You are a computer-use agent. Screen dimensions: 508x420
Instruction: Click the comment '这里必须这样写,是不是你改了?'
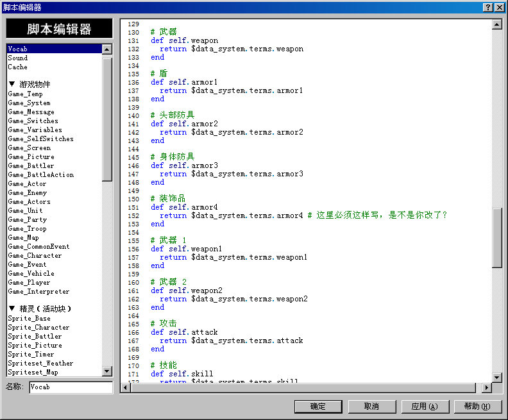[382, 215]
